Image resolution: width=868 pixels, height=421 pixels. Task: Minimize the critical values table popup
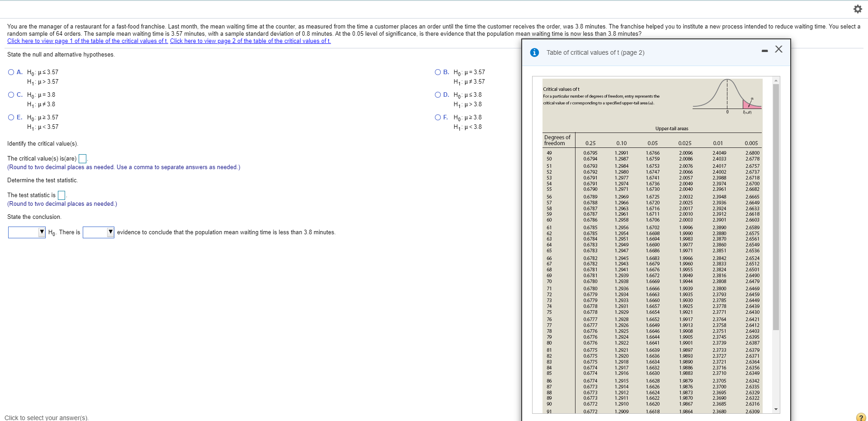click(764, 51)
